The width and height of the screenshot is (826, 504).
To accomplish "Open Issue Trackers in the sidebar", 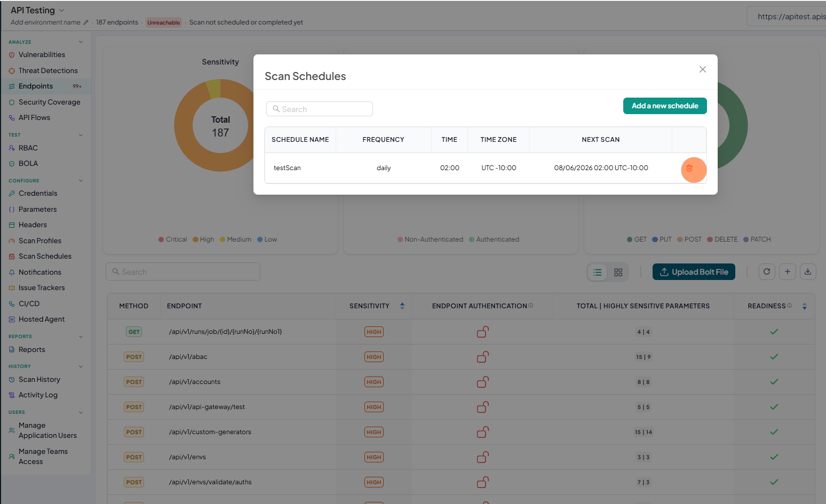I will pyautogui.click(x=42, y=287).
